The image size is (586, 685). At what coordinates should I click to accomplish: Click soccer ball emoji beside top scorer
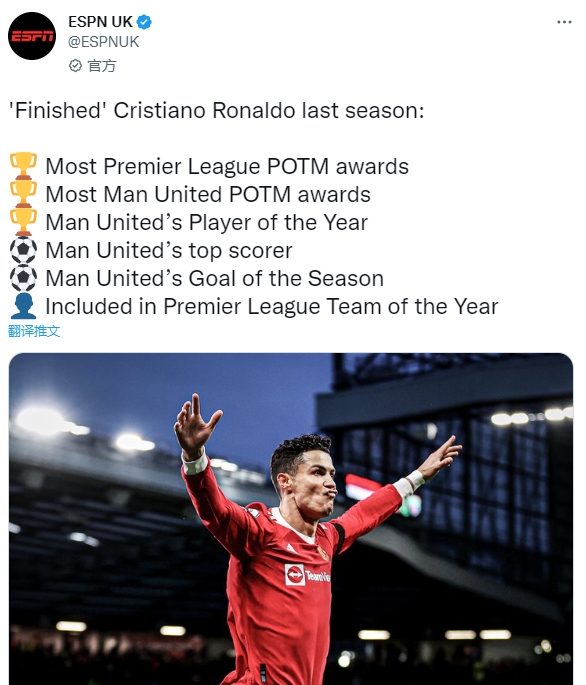point(23,250)
